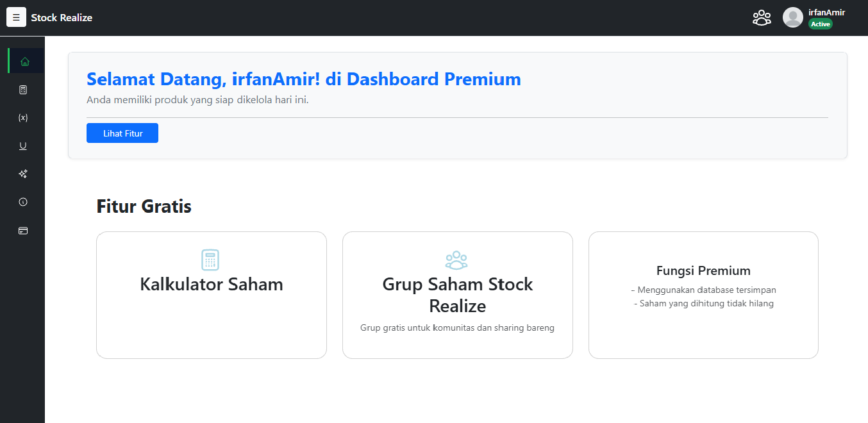Open the irfanAmir username menu
This screenshot has height=423, width=868.
pos(826,12)
